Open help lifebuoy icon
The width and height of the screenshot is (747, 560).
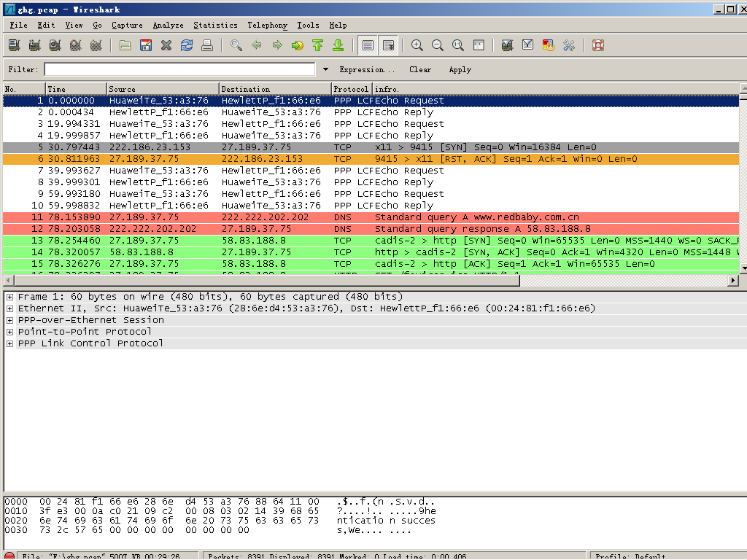point(598,45)
